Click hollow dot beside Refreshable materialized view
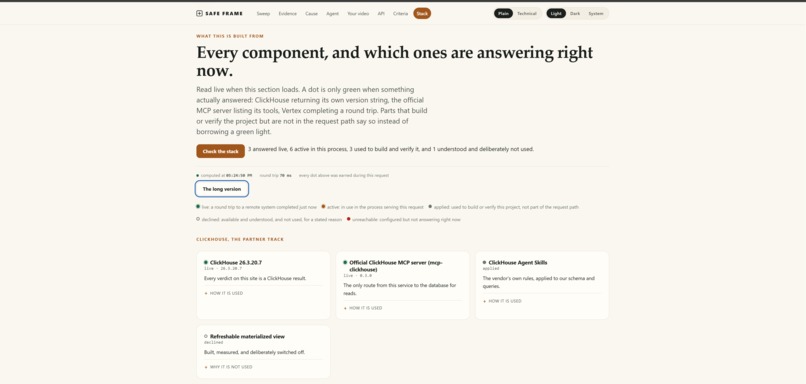Viewport: 806px width, 384px height. (x=206, y=336)
